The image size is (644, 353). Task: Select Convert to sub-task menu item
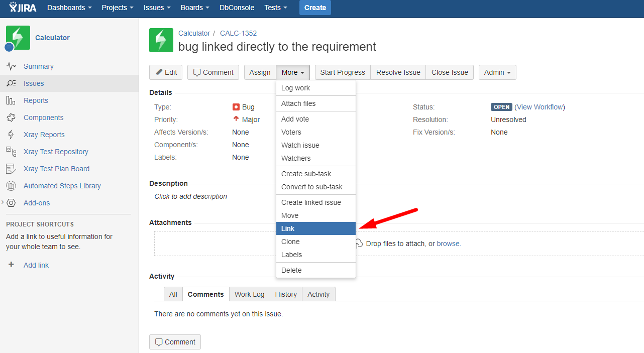[x=316, y=187]
